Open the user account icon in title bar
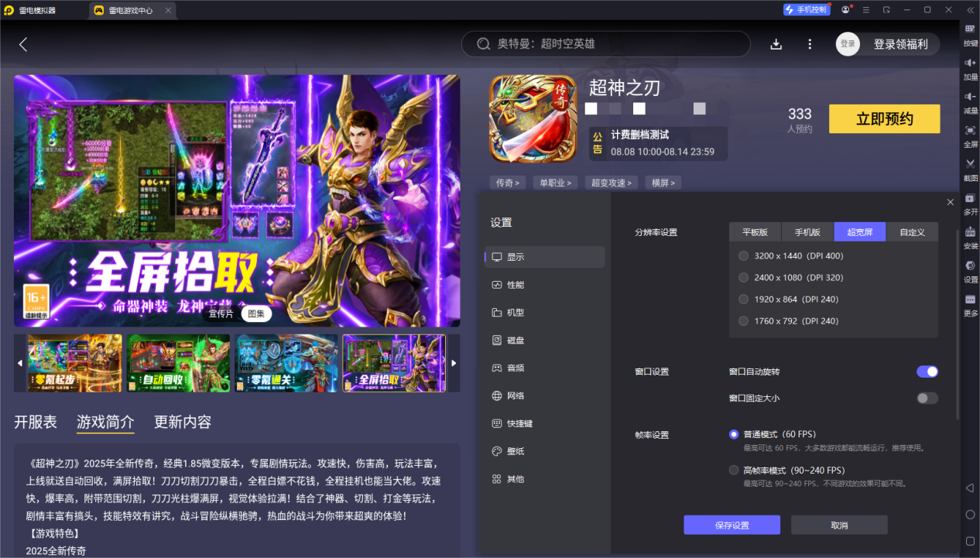The image size is (980, 558). tap(845, 10)
